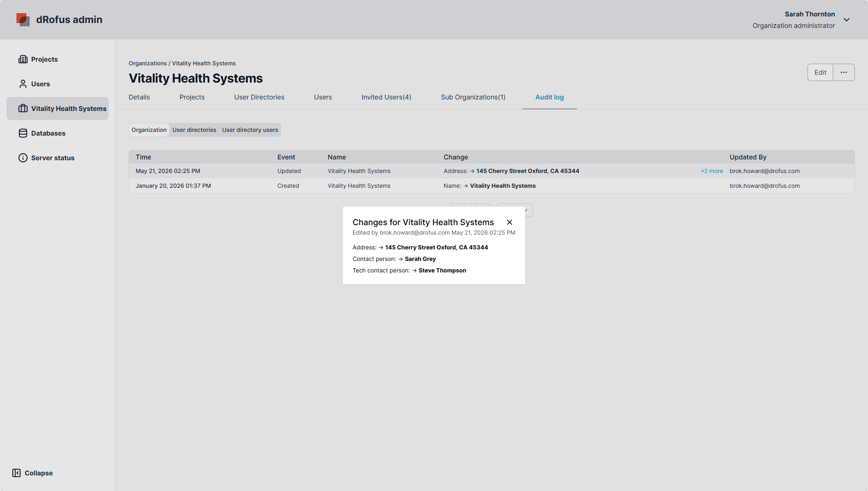Click the Organizations breadcrumb link
The width and height of the screenshot is (868, 491).
(148, 63)
